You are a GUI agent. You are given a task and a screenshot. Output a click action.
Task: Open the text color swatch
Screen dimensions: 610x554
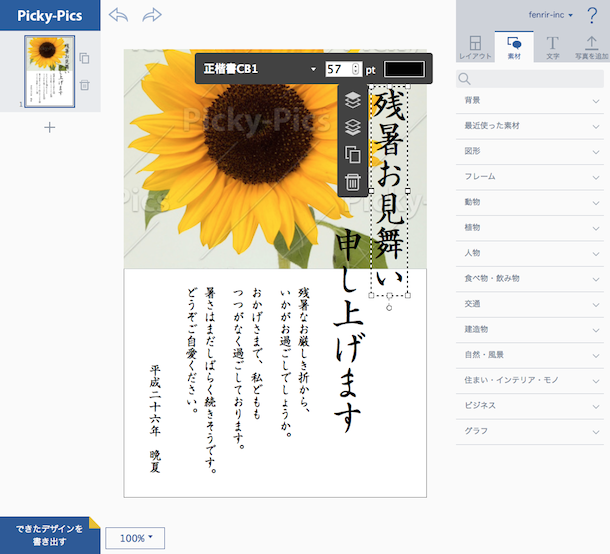[x=404, y=69]
